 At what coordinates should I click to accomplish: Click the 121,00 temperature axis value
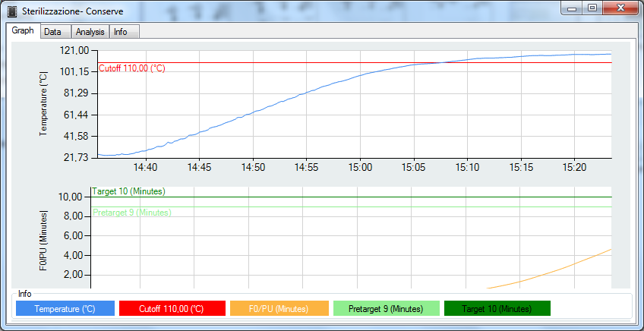pyautogui.click(x=74, y=50)
